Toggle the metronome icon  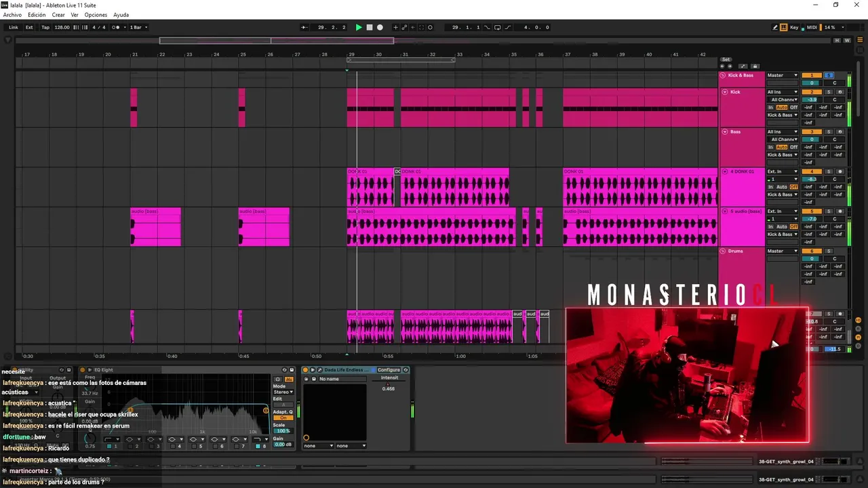(x=116, y=27)
